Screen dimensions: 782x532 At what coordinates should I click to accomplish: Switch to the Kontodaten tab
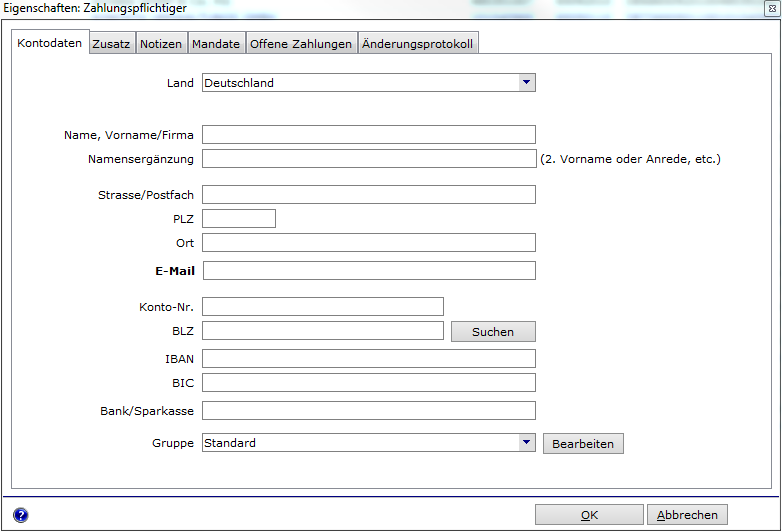tap(49, 43)
